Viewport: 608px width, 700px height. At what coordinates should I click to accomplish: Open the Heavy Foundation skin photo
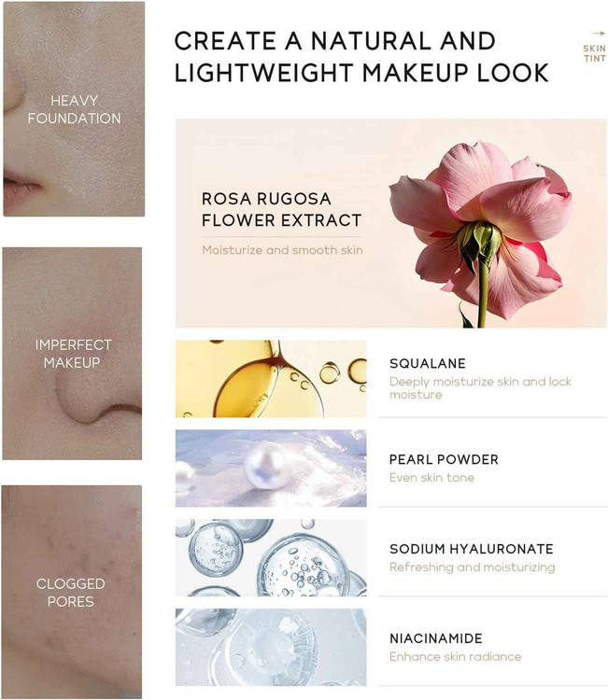pos(74,109)
